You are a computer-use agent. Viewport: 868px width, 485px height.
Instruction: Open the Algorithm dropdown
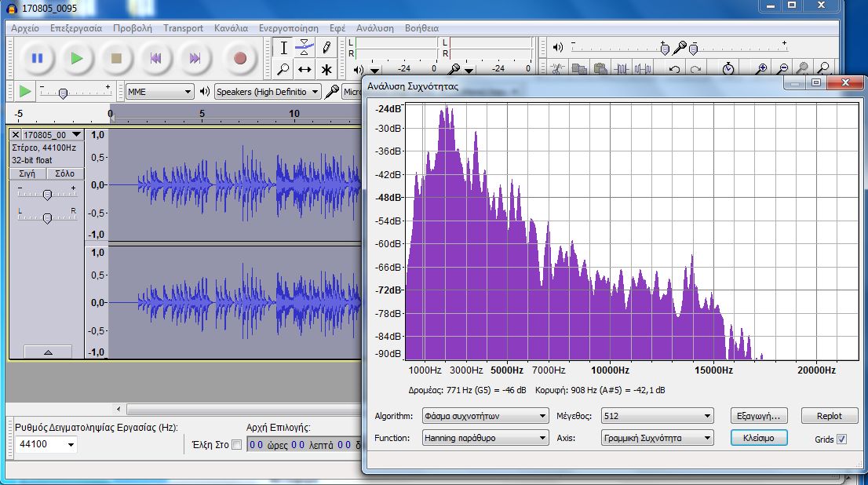(484, 416)
